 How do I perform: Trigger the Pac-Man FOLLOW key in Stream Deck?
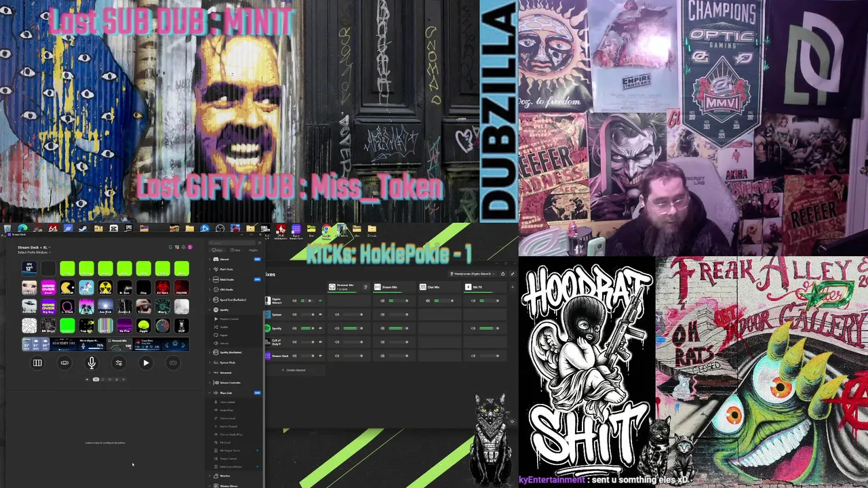[x=67, y=287]
